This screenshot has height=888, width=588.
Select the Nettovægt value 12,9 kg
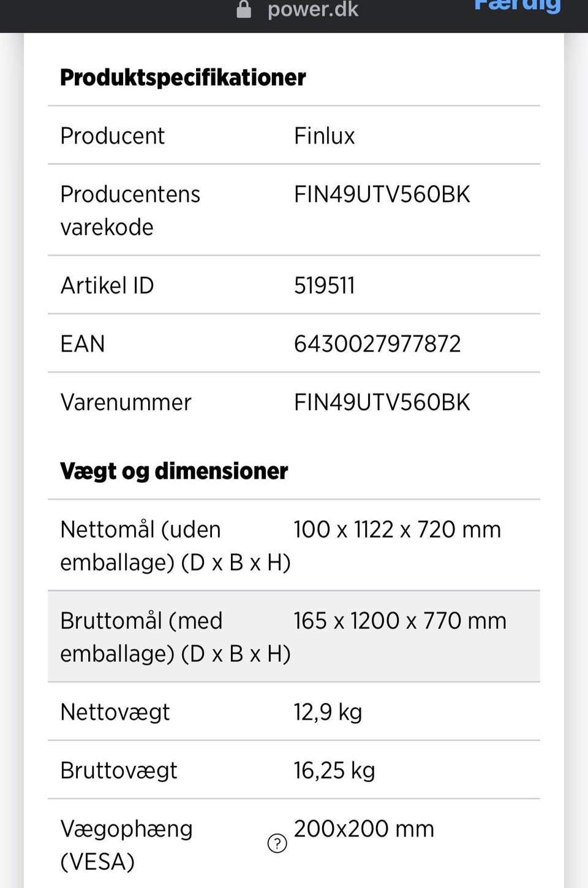[328, 712]
